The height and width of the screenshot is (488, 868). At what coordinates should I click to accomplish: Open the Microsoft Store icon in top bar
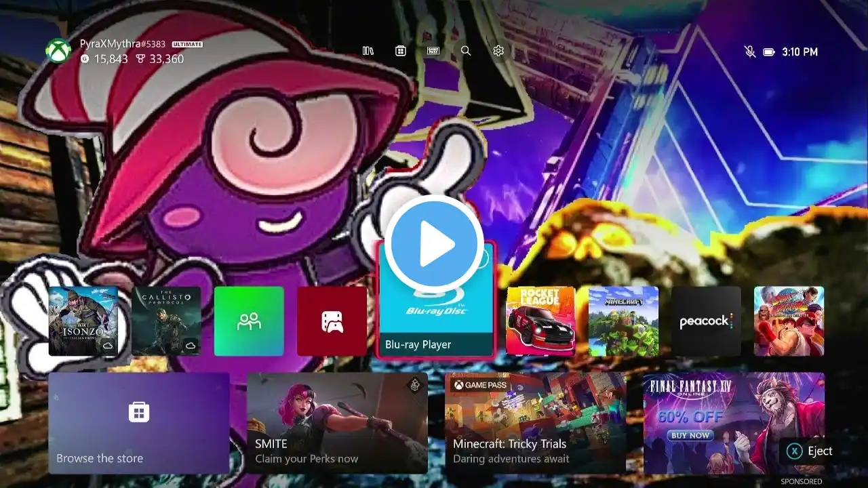click(401, 51)
